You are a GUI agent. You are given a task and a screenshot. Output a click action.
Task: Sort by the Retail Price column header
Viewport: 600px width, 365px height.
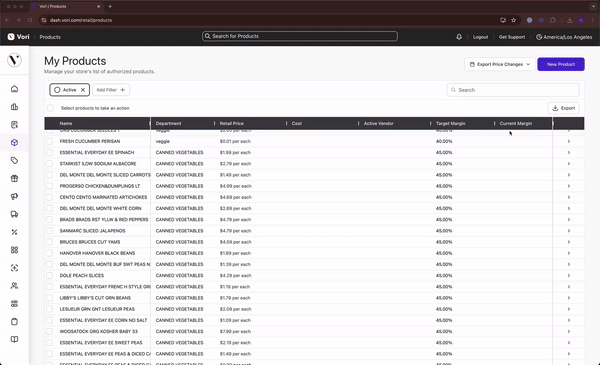point(232,123)
